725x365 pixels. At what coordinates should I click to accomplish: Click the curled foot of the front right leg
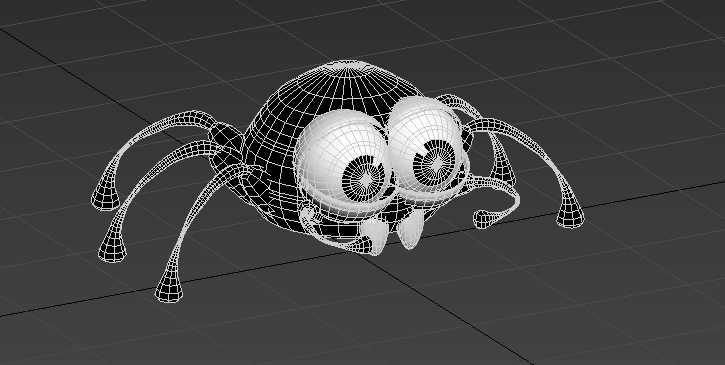(x=485, y=218)
